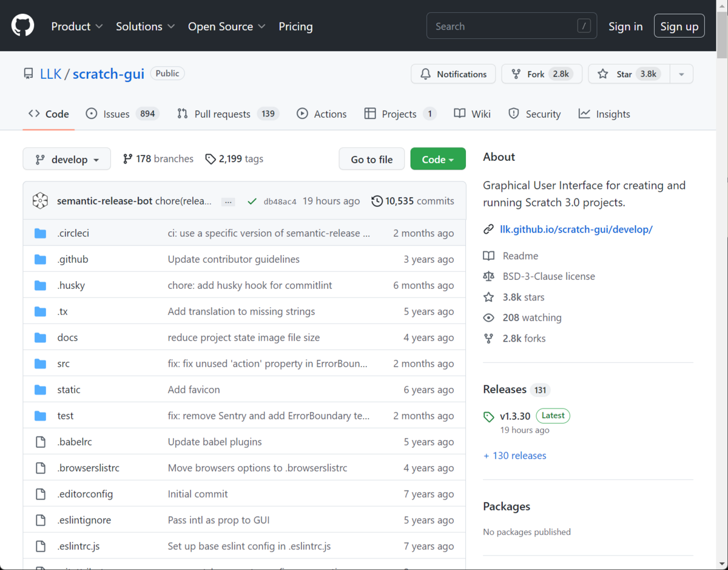Click the license scale icon
This screenshot has height=570, width=728.
488,276
